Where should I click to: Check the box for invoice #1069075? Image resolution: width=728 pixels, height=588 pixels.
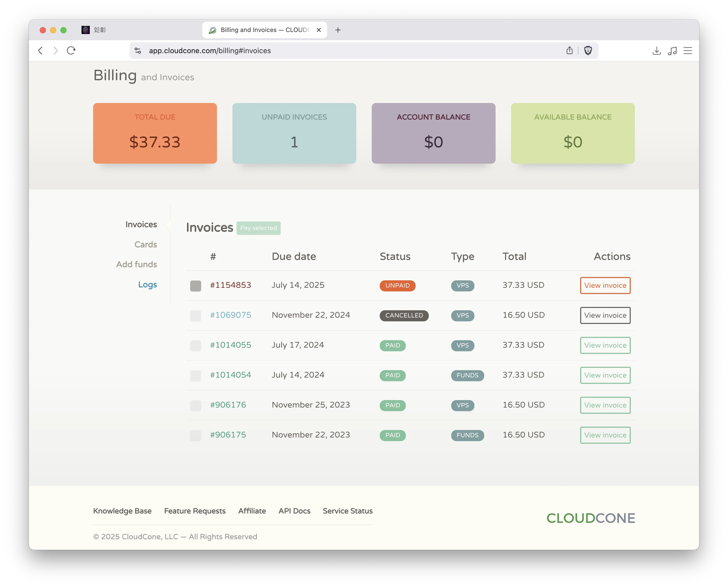[x=196, y=316]
